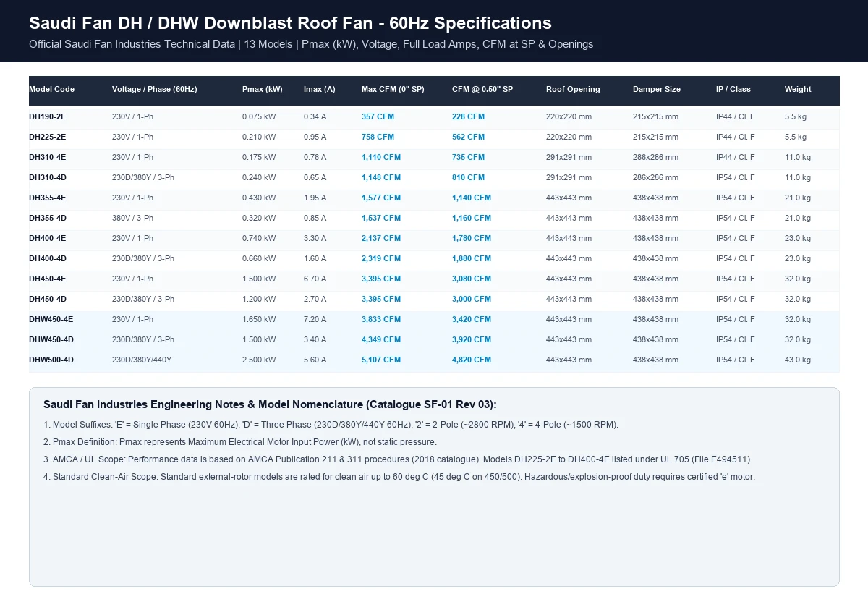This screenshot has height=615, width=868.
Task: Click the page title Saudi Fan DH / DHW heading
Action: pyautogui.click(x=290, y=23)
